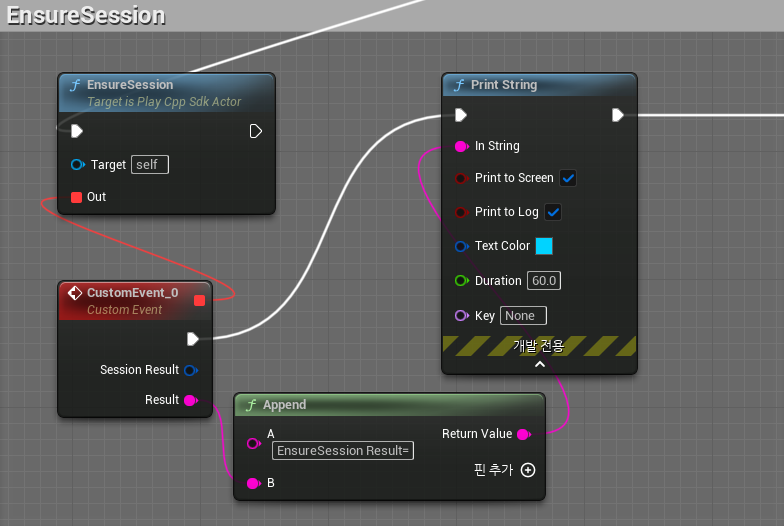Click the CustomEvent_0 exec output pin
The image size is (784, 526).
pyautogui.click(x=193, y=338)
